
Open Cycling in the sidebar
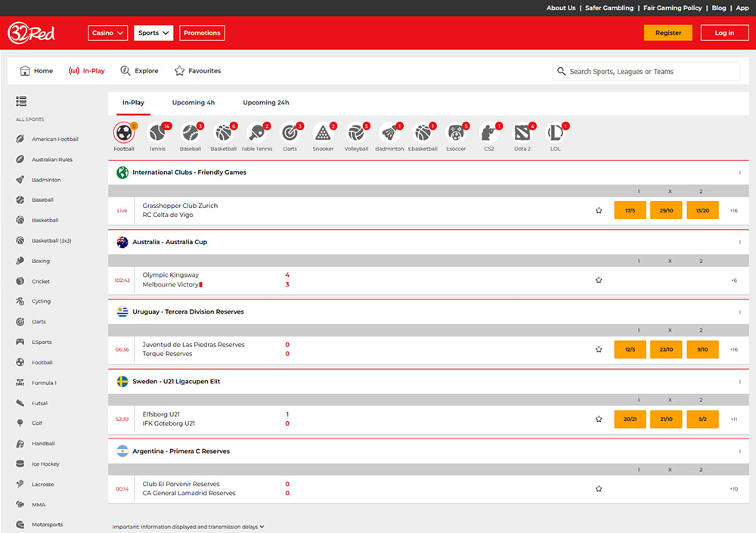(x=33, y=302)
